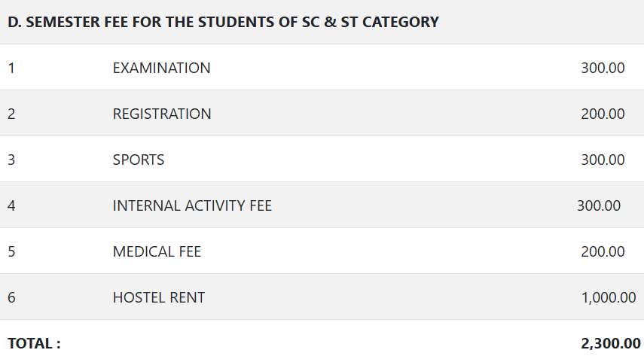
Task: Select the HOSTEL RENT label
Action: pyautogui.click(x=158, y=298)
